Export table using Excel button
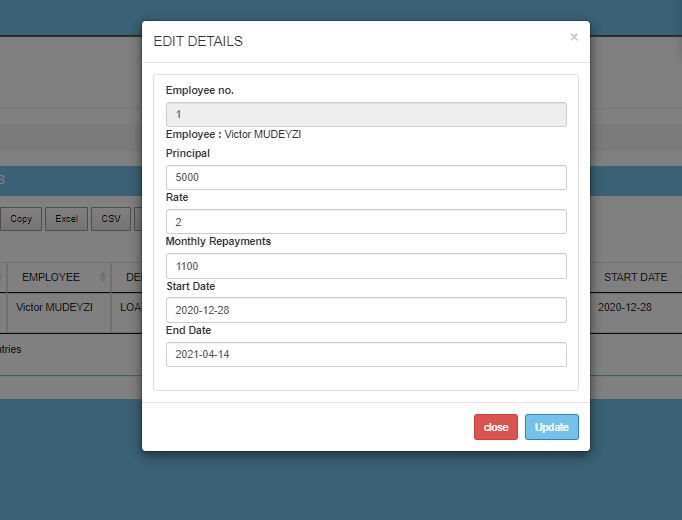 [66, 219]
